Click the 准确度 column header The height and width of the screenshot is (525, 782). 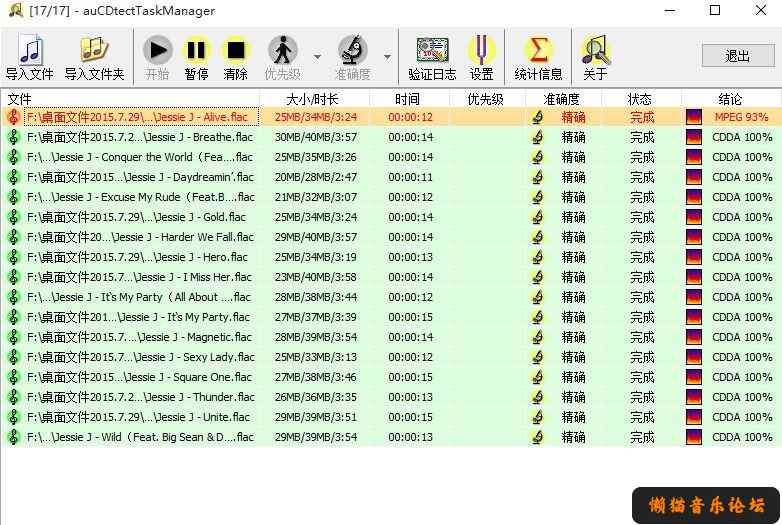(x=563, y=99)
